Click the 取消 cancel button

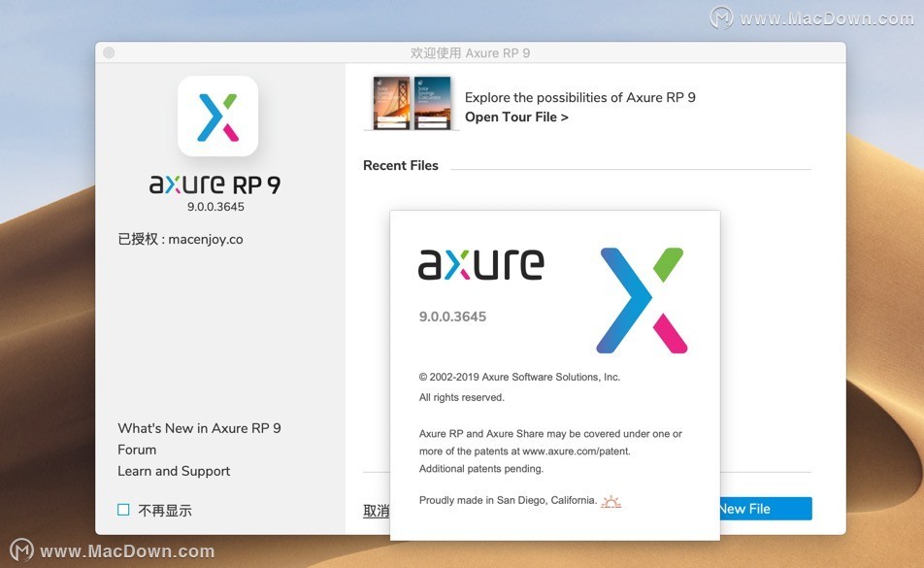pos(376,511)
